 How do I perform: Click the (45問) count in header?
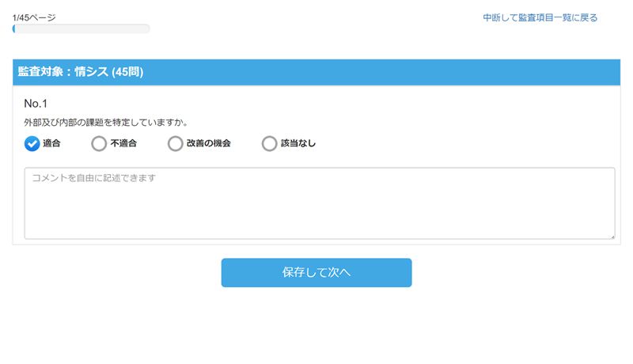tap(127, 72)
